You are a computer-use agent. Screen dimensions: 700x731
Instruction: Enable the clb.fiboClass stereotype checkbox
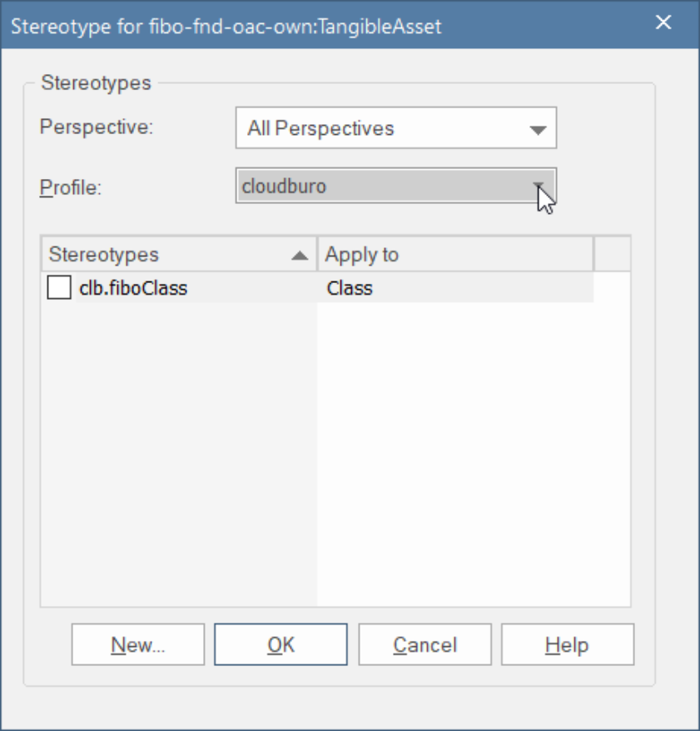coord(59,289)
